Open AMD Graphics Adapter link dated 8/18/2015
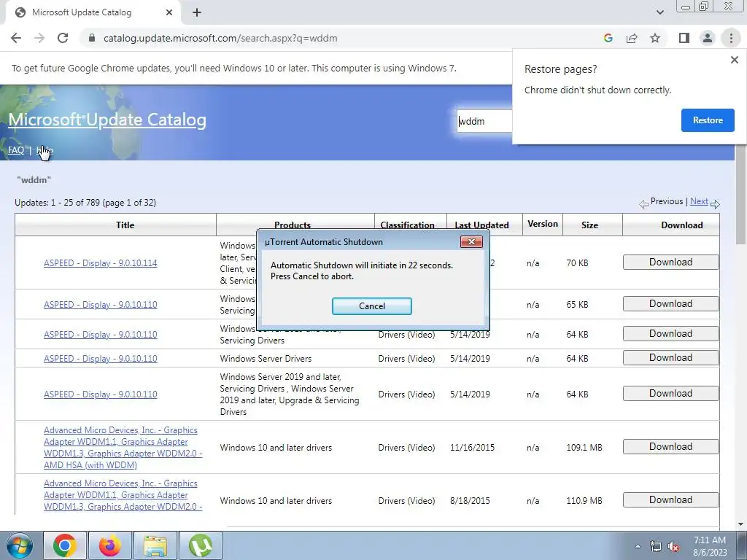Screen dimensions: 747x560 [123, 495]
